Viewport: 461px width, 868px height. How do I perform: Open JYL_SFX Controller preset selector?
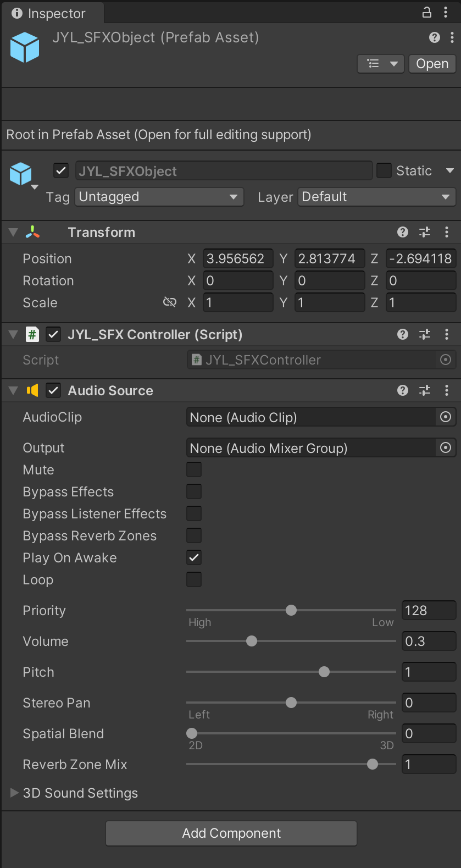(425, 334)
